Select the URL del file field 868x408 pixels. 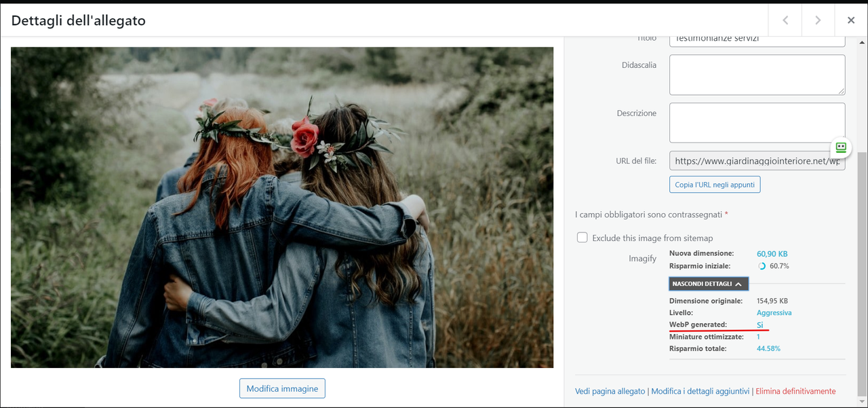(x=757, y=161)
